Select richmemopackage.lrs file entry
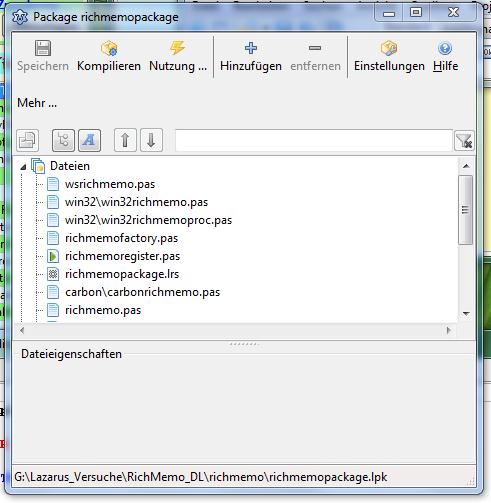Image resolution: width=491 pixels, height=503 pixels. click(122, 274)
